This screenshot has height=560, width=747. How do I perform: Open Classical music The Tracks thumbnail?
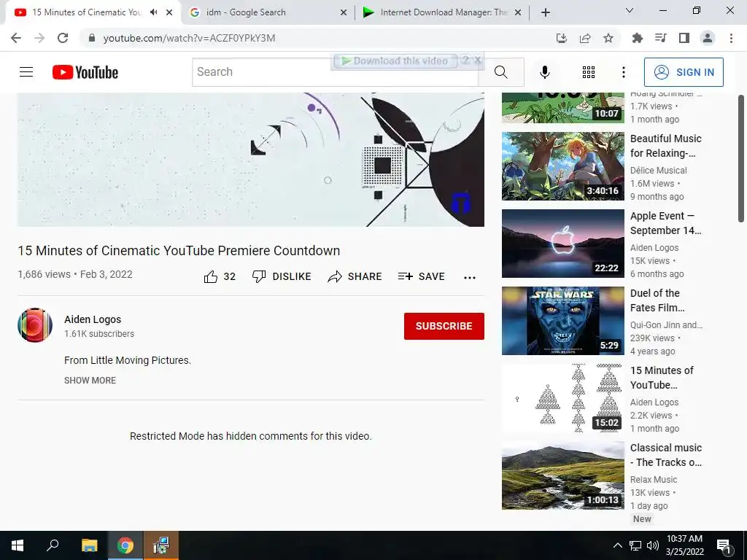(562, 475)
